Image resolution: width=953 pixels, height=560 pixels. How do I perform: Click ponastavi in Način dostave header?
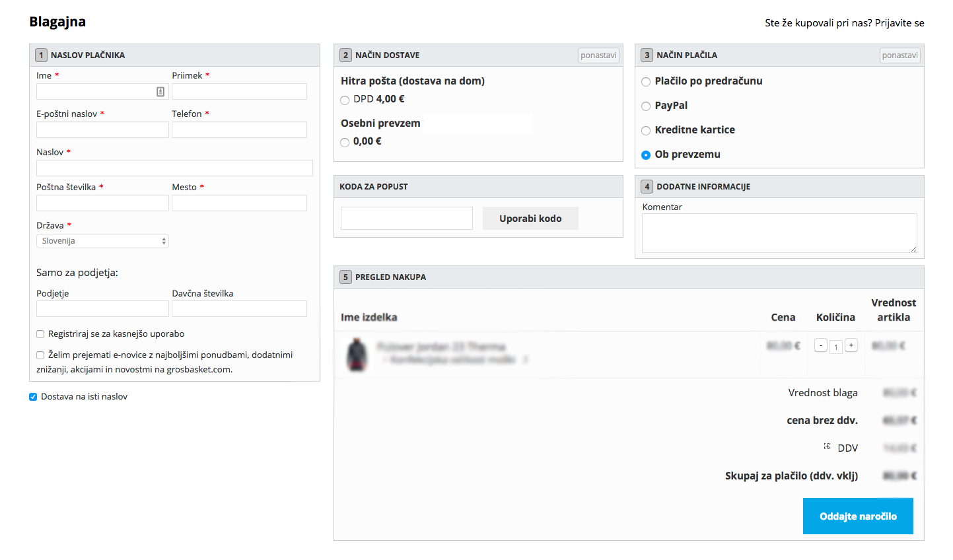598,55
